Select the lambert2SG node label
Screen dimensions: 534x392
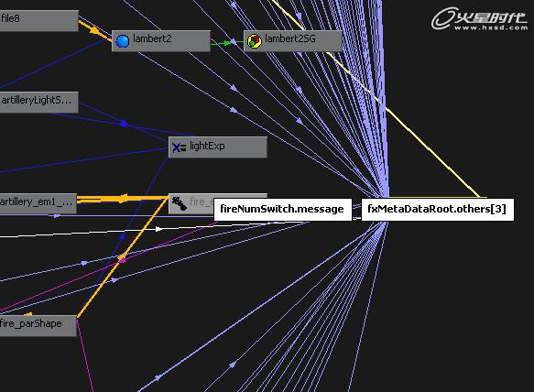pos(290,38)
